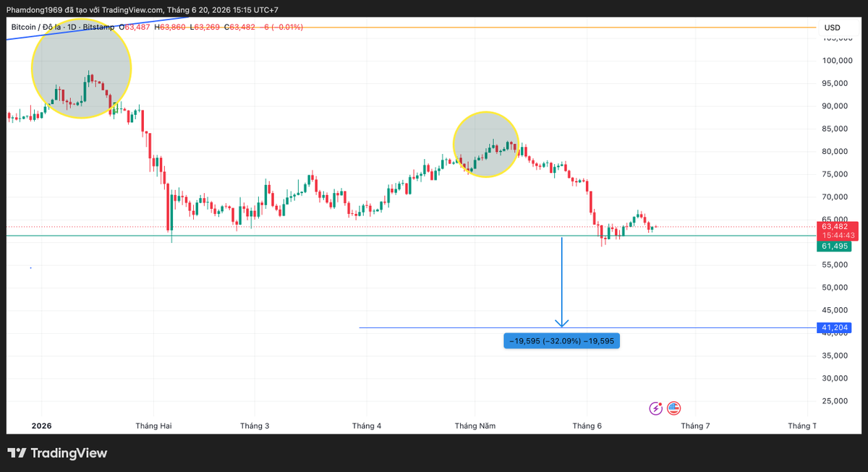Click the 50,000 price axis value
868x472 pixels.
point(834,288)
